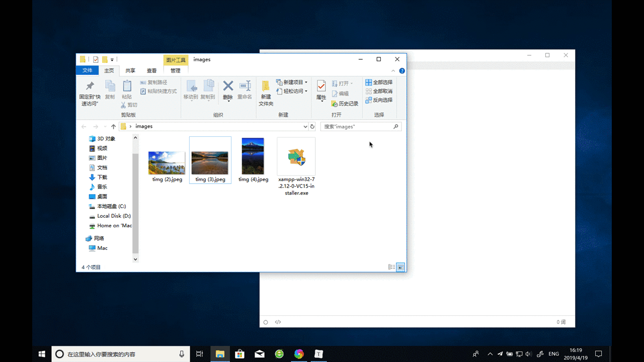
Task: Click the Paste (粘贴) icon
Action: point(126,88)
